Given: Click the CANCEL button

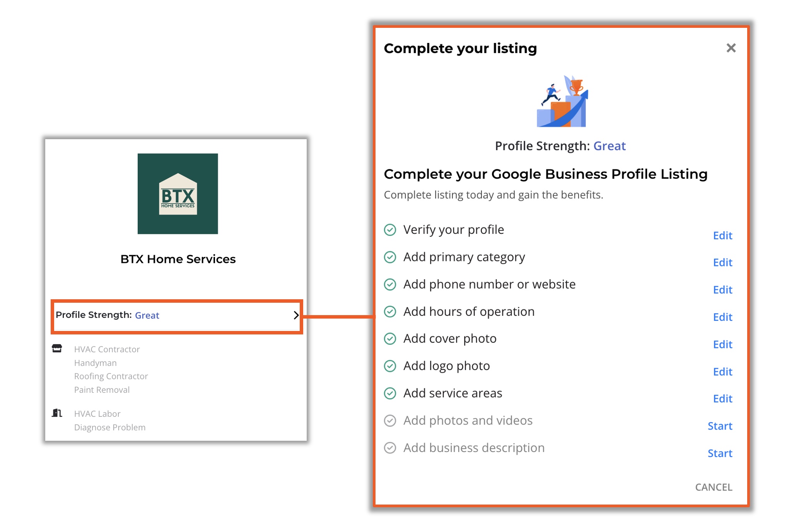Looking at the screenshot, I should point(714,487).
